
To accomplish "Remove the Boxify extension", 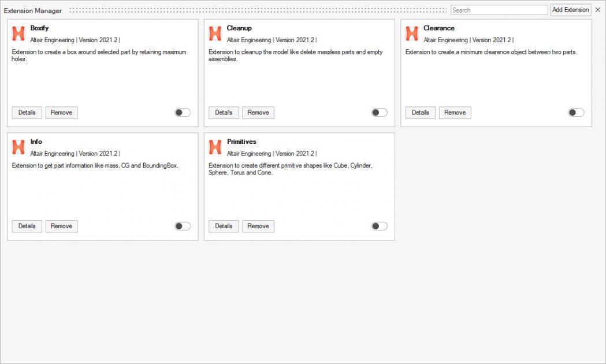I will (x=61, y=113).
